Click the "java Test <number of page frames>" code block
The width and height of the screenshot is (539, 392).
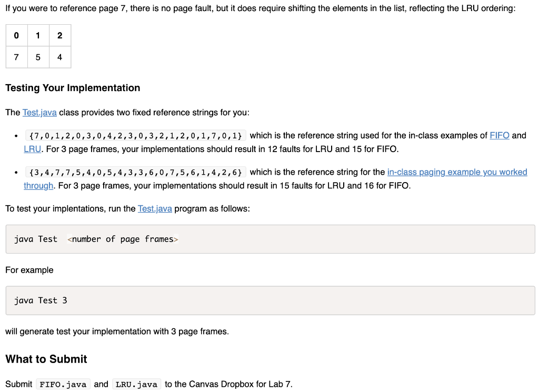tap(270, 239)
